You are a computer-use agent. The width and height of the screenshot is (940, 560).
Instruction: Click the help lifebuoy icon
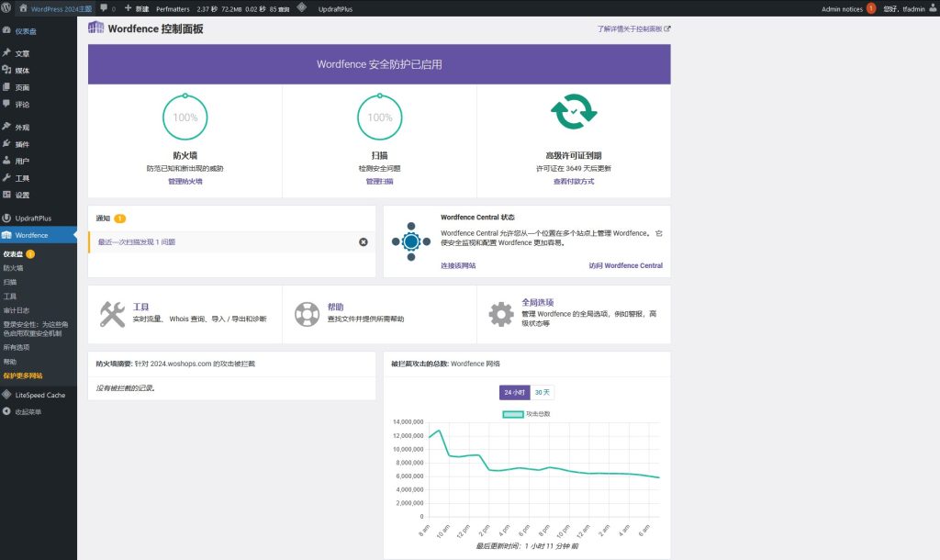click(307, 314)
